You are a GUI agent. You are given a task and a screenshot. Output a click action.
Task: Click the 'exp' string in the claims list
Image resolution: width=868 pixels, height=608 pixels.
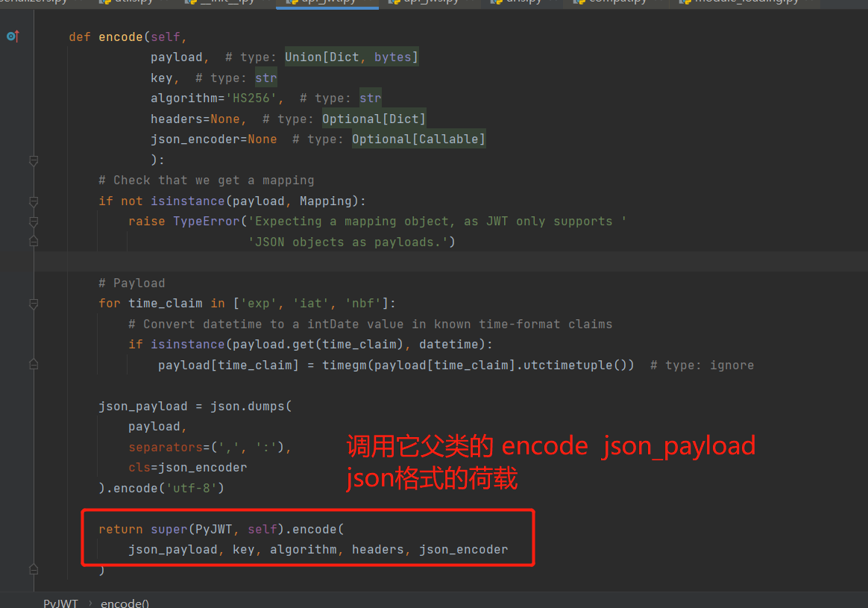pyautogui.click(x=259, y=304)
